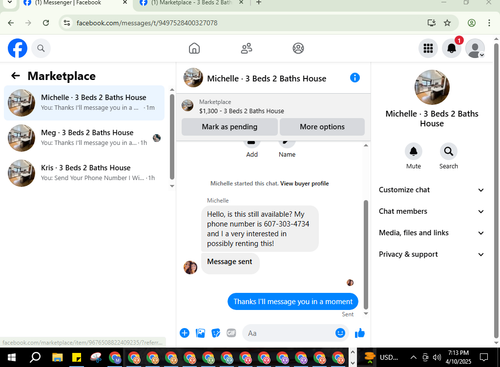Expand the Privacy & support section
The height and width of the screenshot is (367, 500).
click(x=431, y=254)
